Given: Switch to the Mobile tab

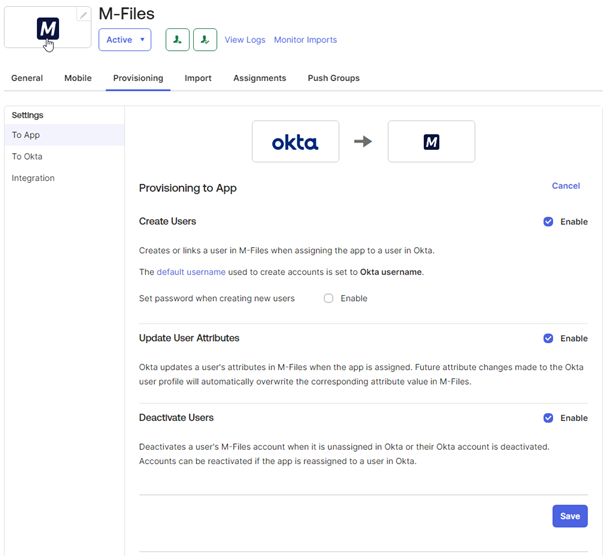Looking at the screenshot, I should point(78,78).
